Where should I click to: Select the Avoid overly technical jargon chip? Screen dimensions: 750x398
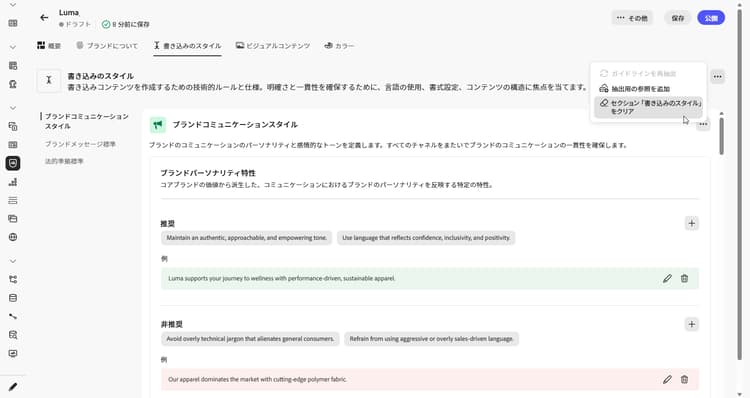click(250, 339)
